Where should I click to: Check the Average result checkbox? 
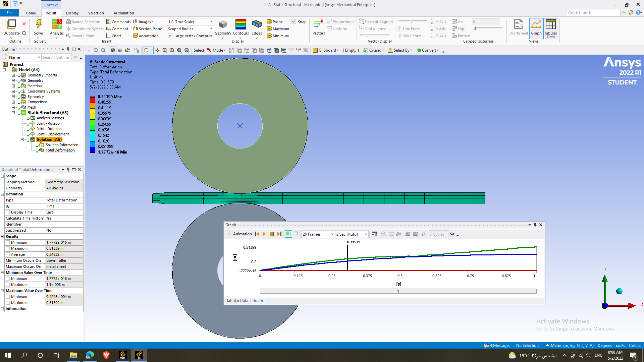click(8, 254)
